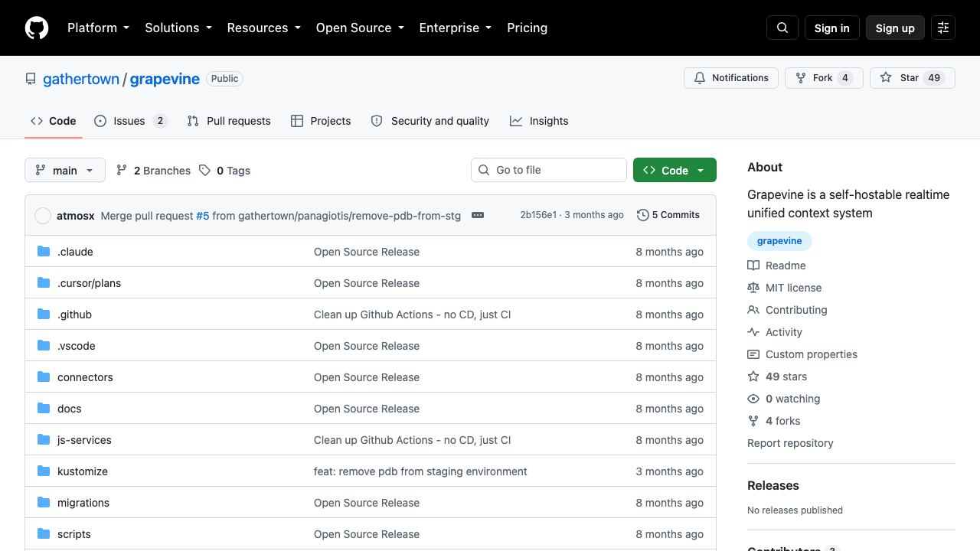Screen dimensions: 980x551
Task: Click the history clock icon beside 5 Commits
Action: (x=643, y=215)
